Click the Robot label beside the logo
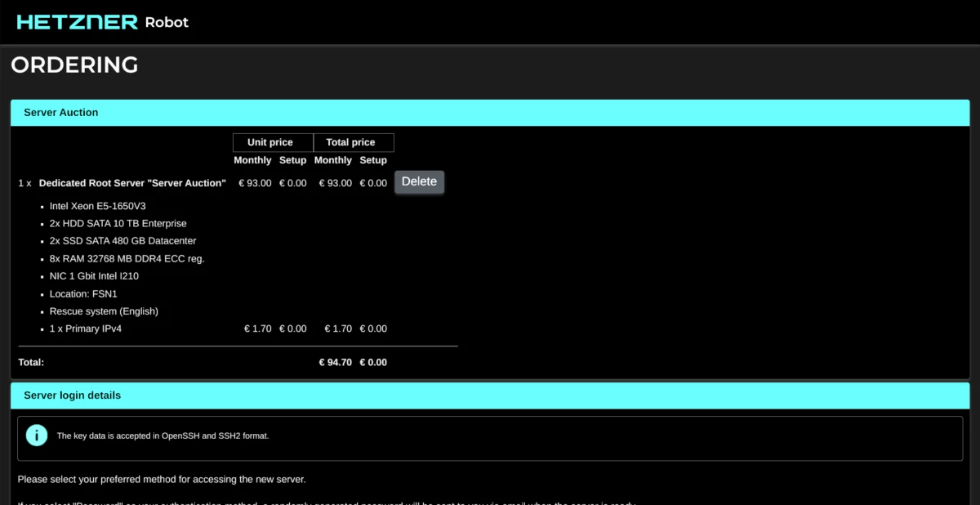This screenshot has height=505, width=980. pyautogui.click(x=167, y=22)
